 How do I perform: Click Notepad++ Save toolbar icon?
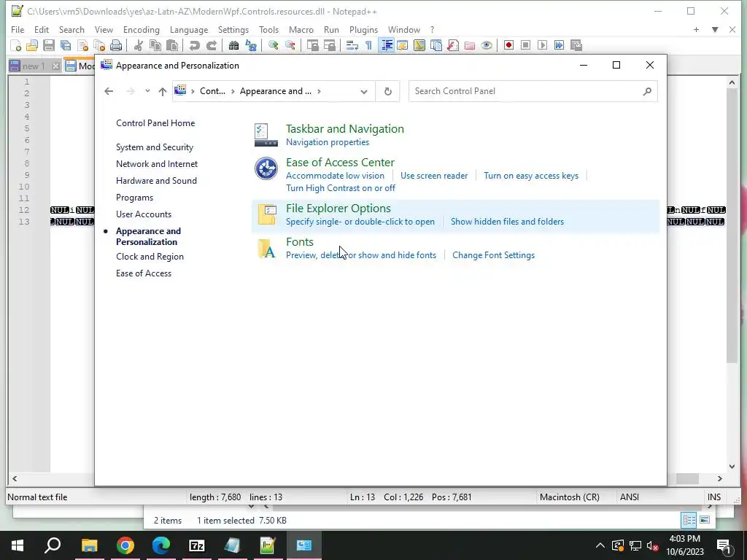point(49,45)
